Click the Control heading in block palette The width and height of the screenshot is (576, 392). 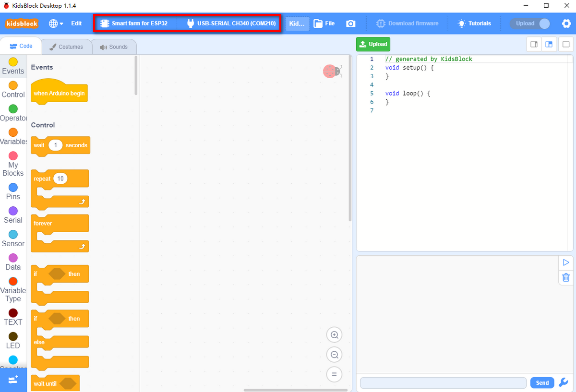click(x=43, y=125)
